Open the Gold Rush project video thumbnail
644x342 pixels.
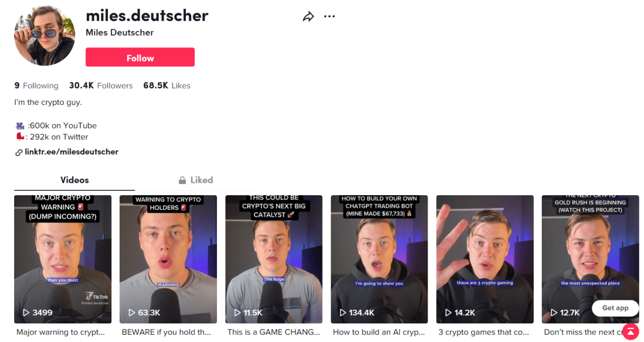pyautogui.click(x=590, y=259)
